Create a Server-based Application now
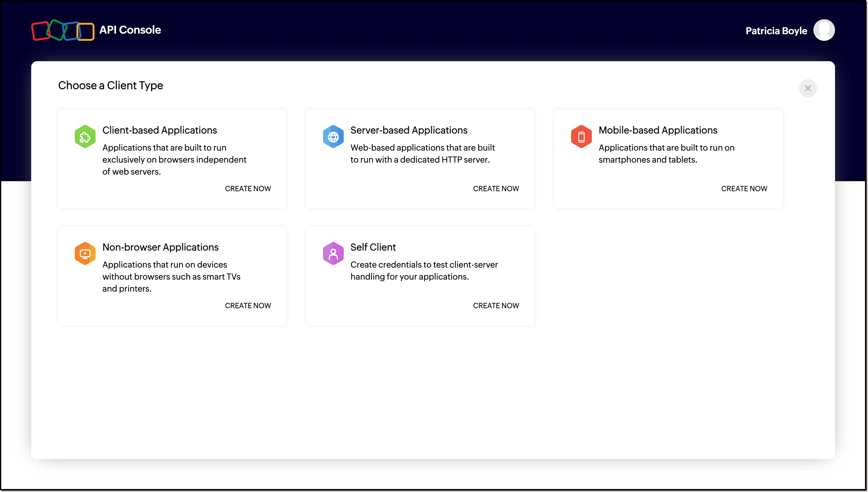This screenshot has width=868, height=492. point(495,189)
